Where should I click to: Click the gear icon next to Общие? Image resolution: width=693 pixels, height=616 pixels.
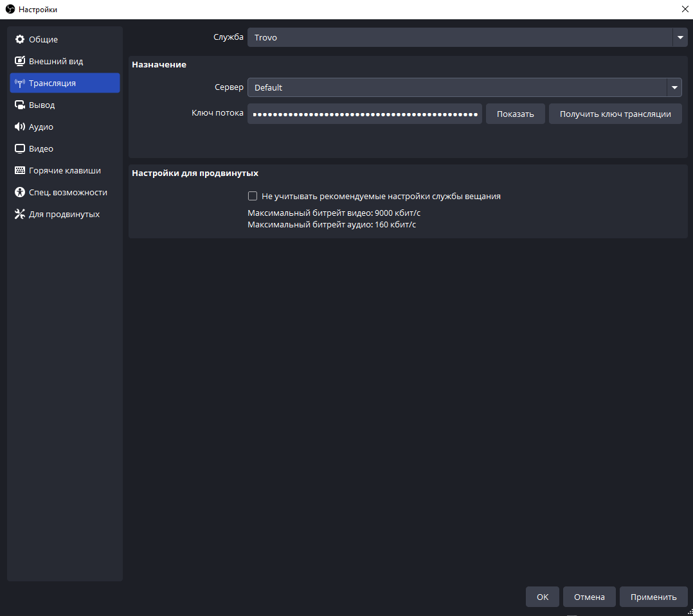click(x=19, y=40)
